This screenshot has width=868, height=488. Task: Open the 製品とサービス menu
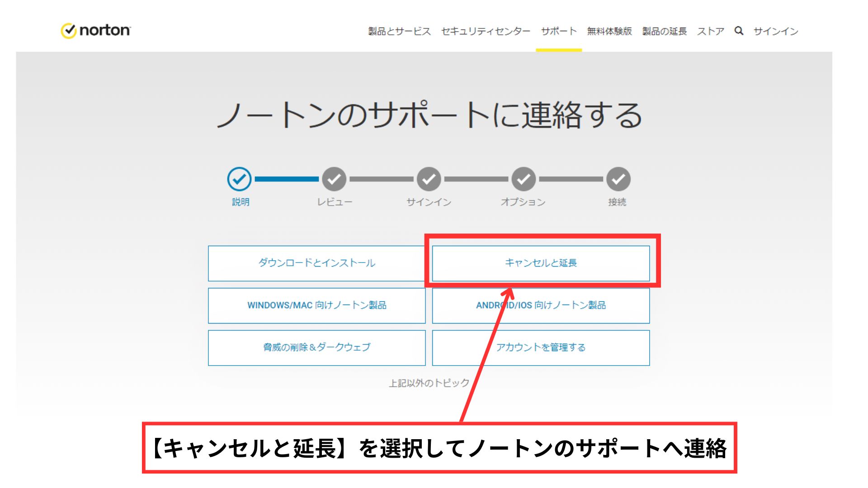click(399, 31)
